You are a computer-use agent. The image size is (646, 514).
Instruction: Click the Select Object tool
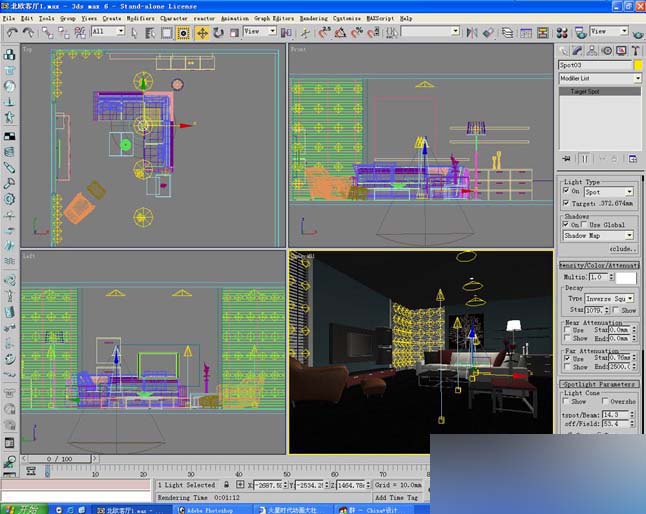coord(132,32)
